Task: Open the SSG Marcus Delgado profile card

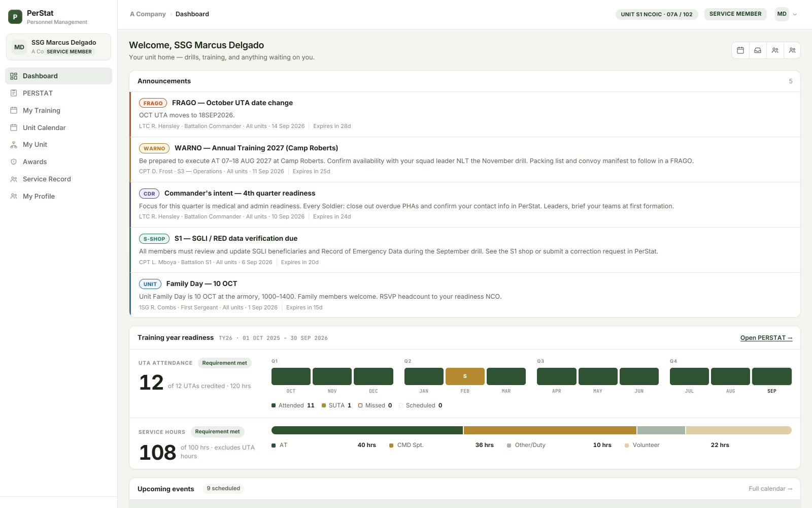Action: (58, 47)
